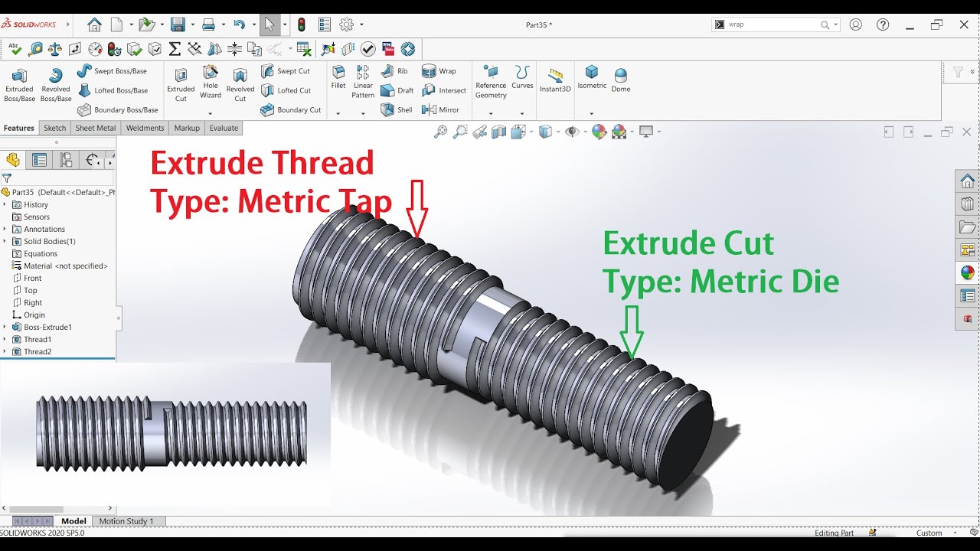This screenshot has width=980, height=551.
Task: Use the Intersect feature
Action: pyautogui.click(x=444, y=90)
